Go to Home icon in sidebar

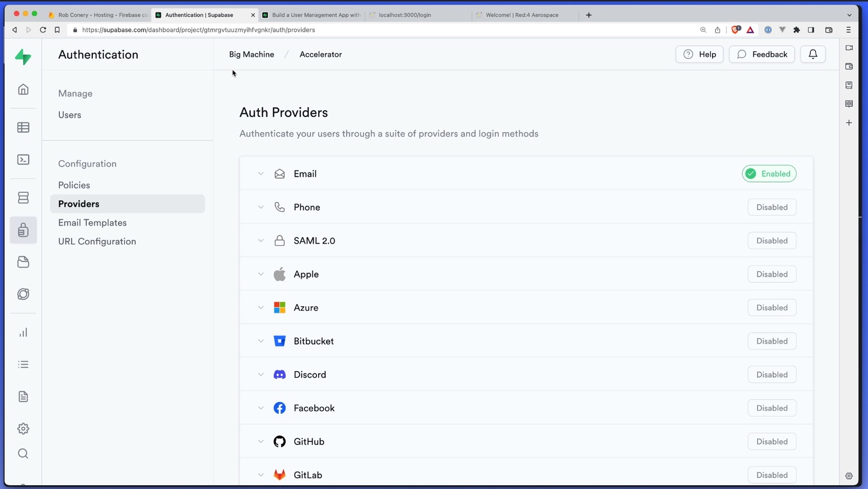pos(23,89)
